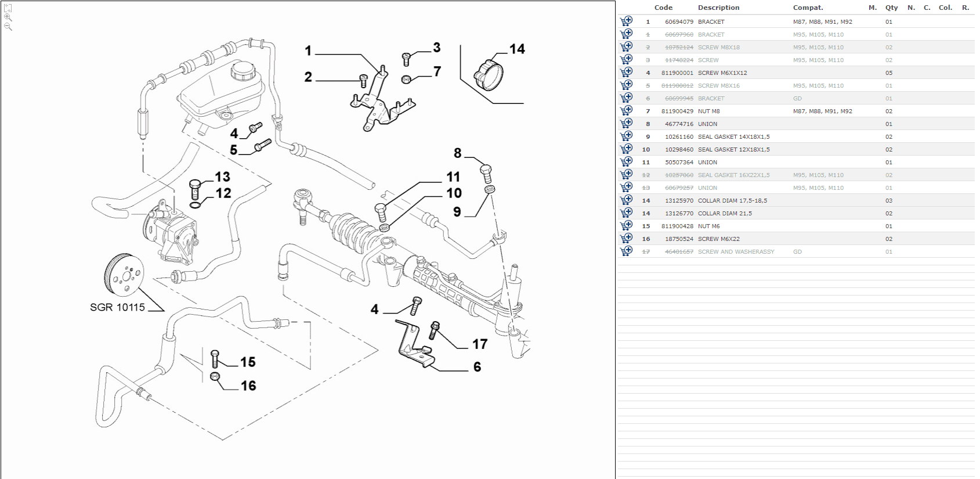Select callout number 6 in the diagram

pyautogui.click(x=477, y=366)
